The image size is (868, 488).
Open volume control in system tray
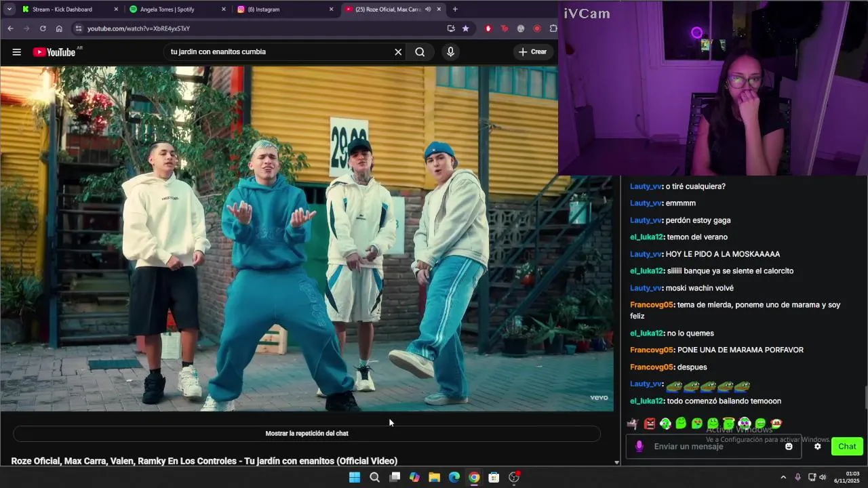pos(823,477)
